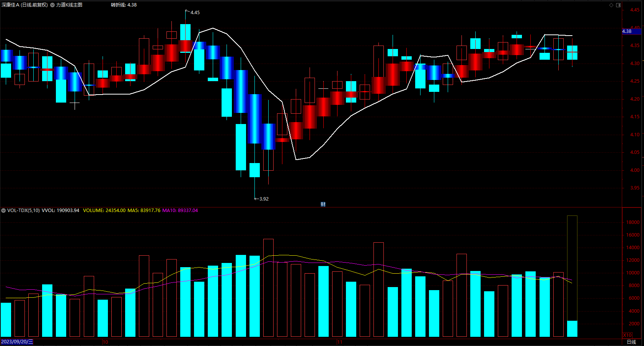Click the 4.20 tick on price axis

click(635, 99)
